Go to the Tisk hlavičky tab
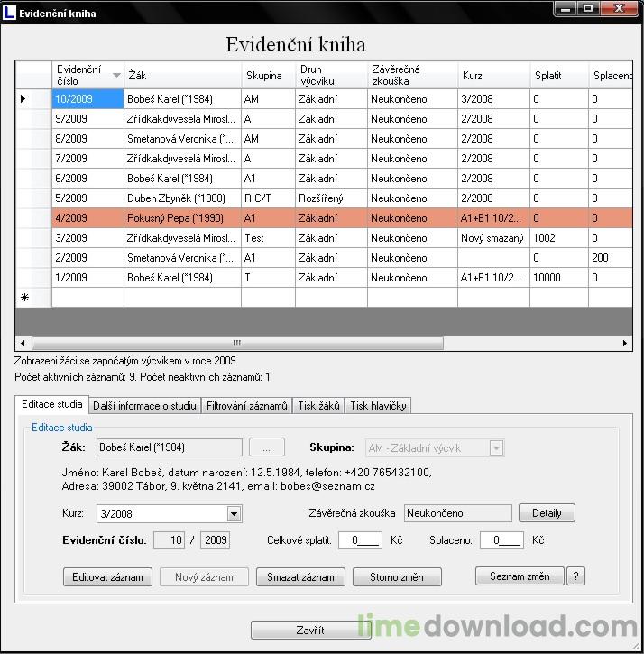The height and width of the screenshot is (654, 644). 378,406
